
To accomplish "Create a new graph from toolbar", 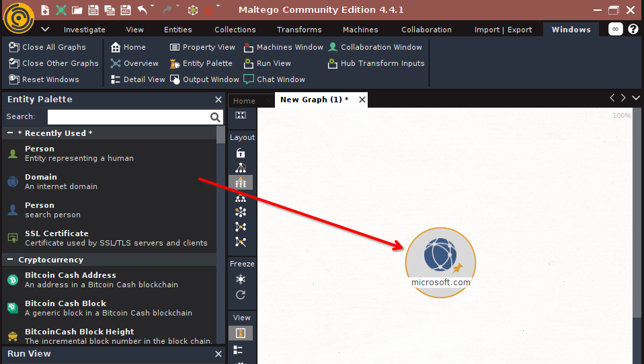I will tap(45, 10).
